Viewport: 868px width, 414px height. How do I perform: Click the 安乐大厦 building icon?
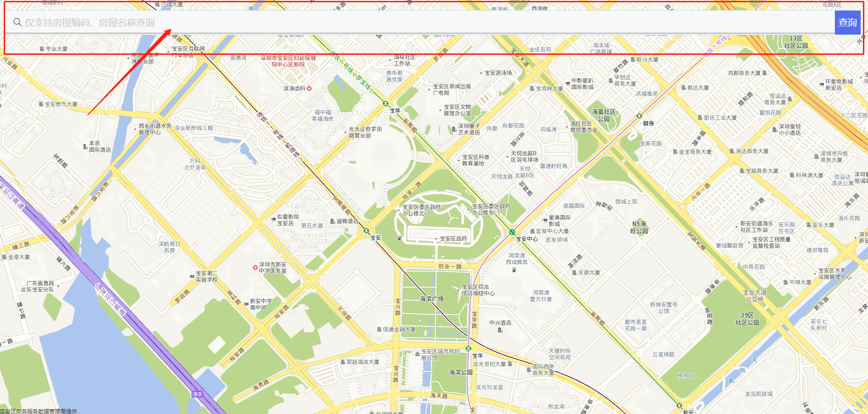pyautogui.click(x=809, y=225)
